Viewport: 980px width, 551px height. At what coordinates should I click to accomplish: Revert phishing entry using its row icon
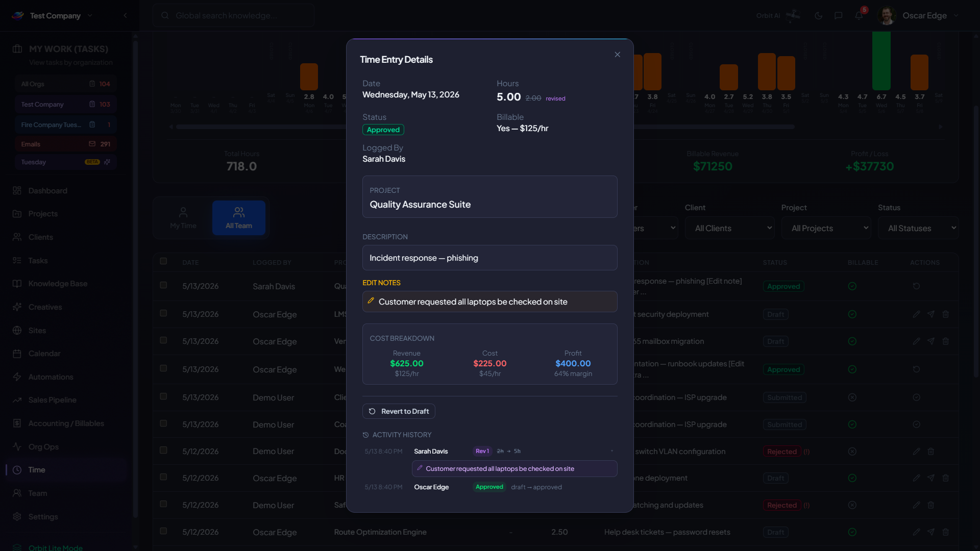point(916,286)
